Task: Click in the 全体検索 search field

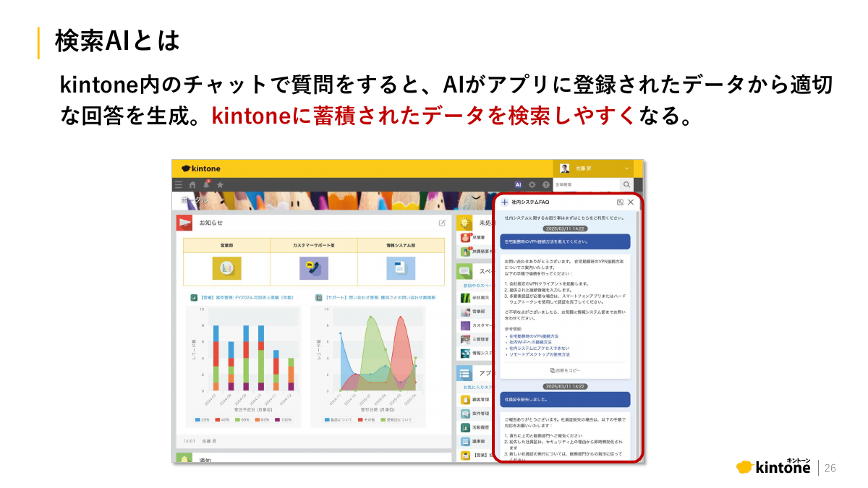Action: [587, 185]
